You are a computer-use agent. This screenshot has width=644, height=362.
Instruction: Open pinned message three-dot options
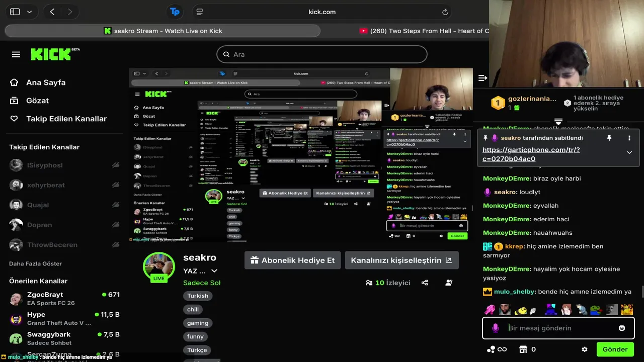(629, 138)
